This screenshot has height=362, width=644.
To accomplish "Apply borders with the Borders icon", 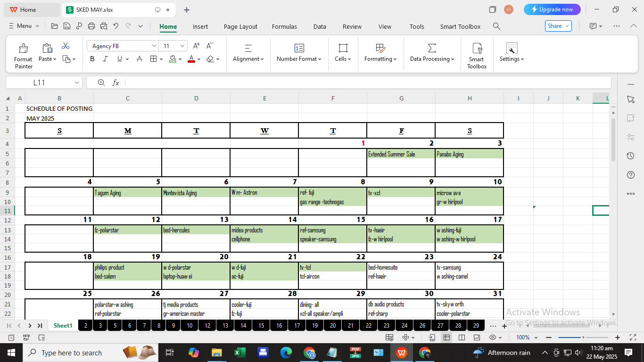I will [x=153, y=59].
